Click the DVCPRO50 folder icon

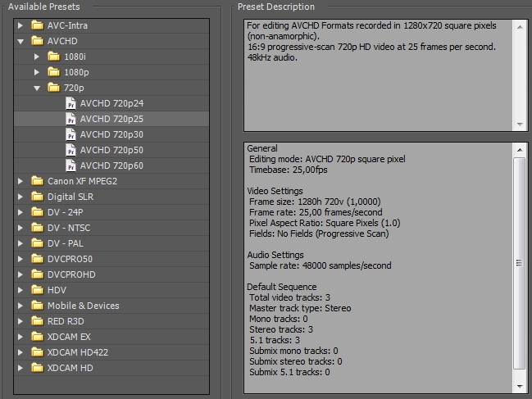coord(38,259)
